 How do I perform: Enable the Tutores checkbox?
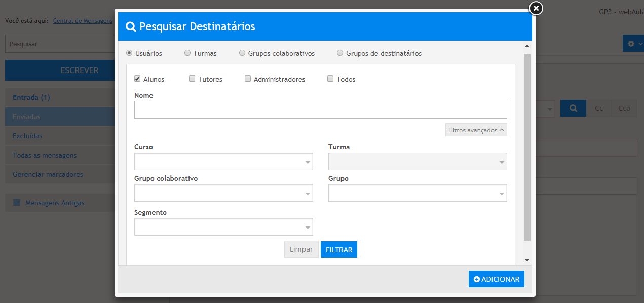pyautogui.click(x=192, y=79)
